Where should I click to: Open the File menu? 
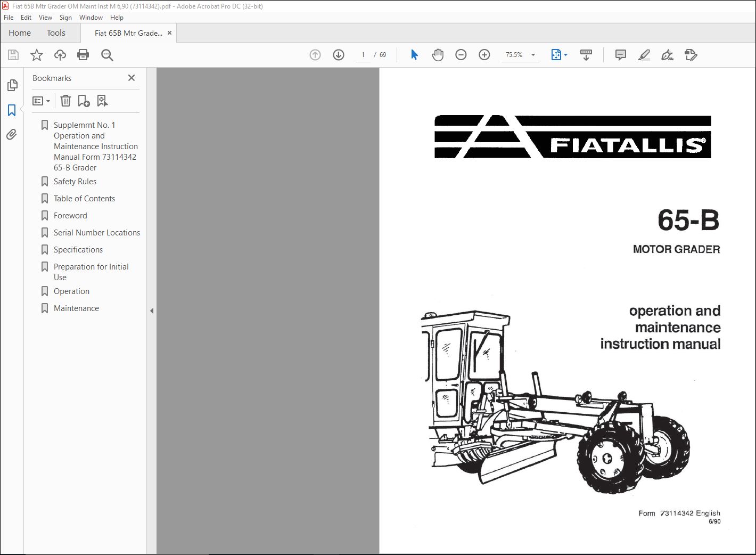(x=9, y=18)
